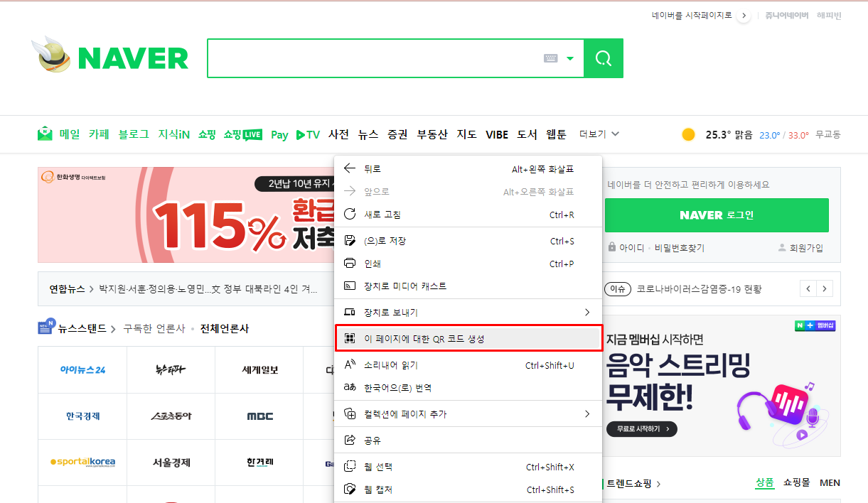Open 쥬니어네이버 link
This screenshot has width=868, height=503.
(787, 16)
